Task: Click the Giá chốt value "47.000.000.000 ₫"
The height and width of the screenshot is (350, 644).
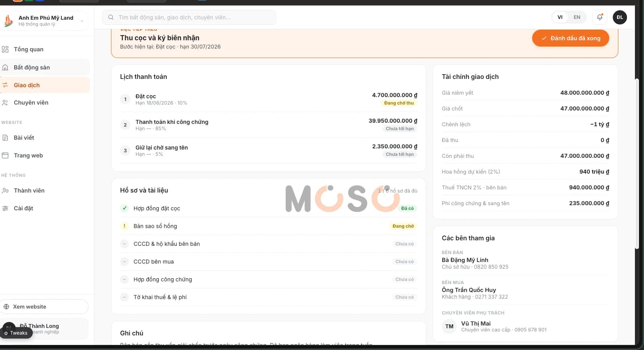Action: [x=585, y=109]
